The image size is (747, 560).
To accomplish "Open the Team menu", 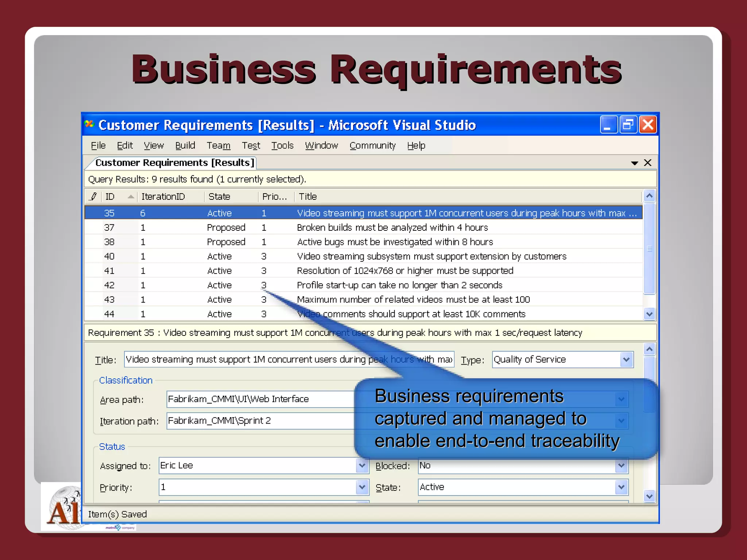I will point(218,145).
